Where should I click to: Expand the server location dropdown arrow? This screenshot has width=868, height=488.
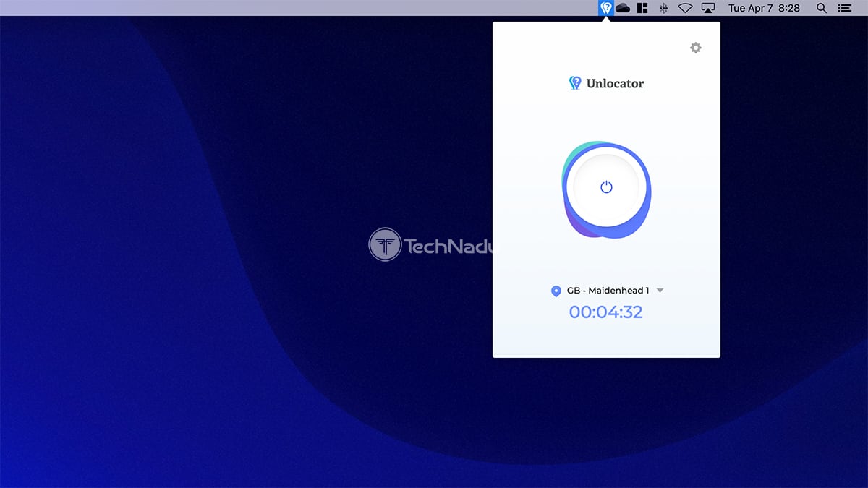click(x=660, y=291)
